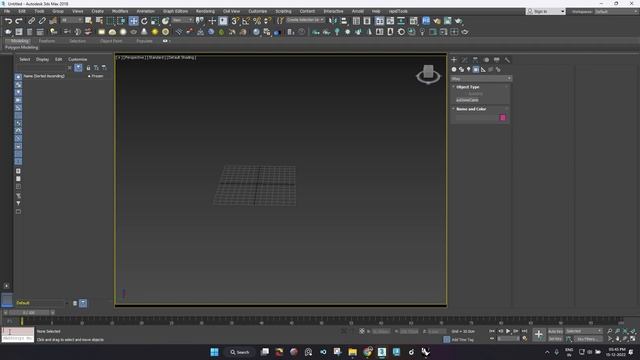Open the object subcategory dropdown in Create panel
The height and width of the screenshot is (360, 640).
[481, 79]
